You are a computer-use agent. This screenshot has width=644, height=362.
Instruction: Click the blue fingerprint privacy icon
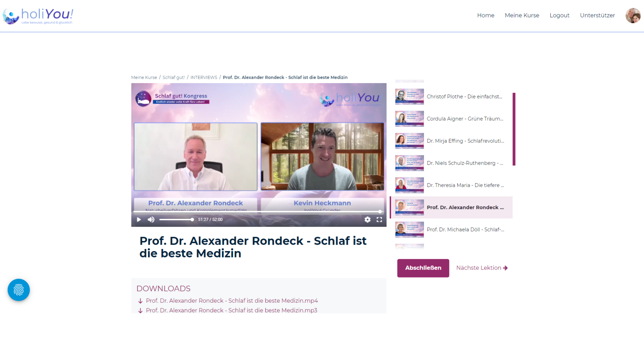pos(19,290)
